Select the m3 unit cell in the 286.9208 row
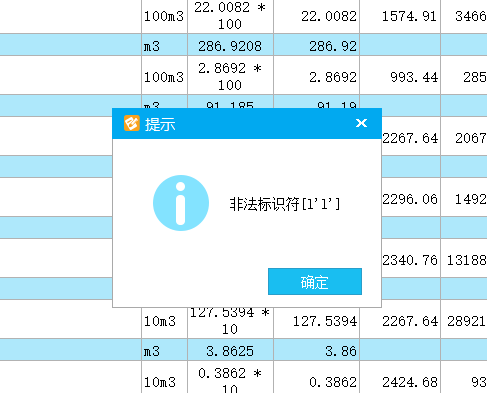 pyautogui.click(x=164, y=45)
